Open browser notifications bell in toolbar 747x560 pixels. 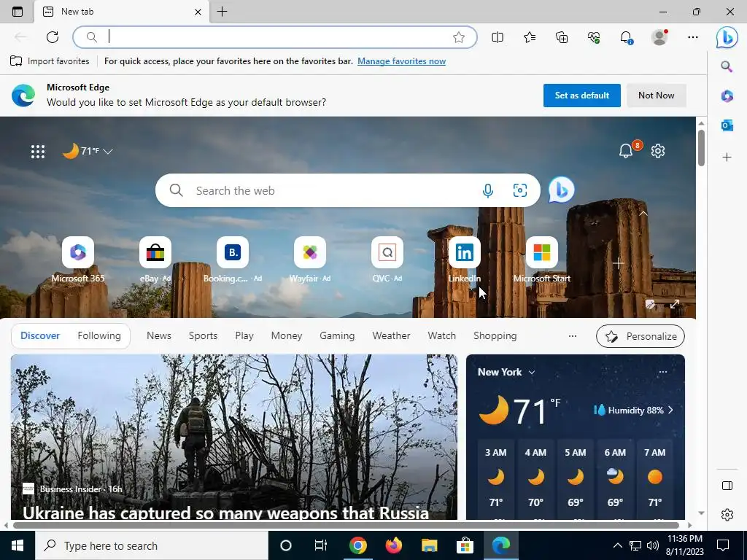click(626, 37)
